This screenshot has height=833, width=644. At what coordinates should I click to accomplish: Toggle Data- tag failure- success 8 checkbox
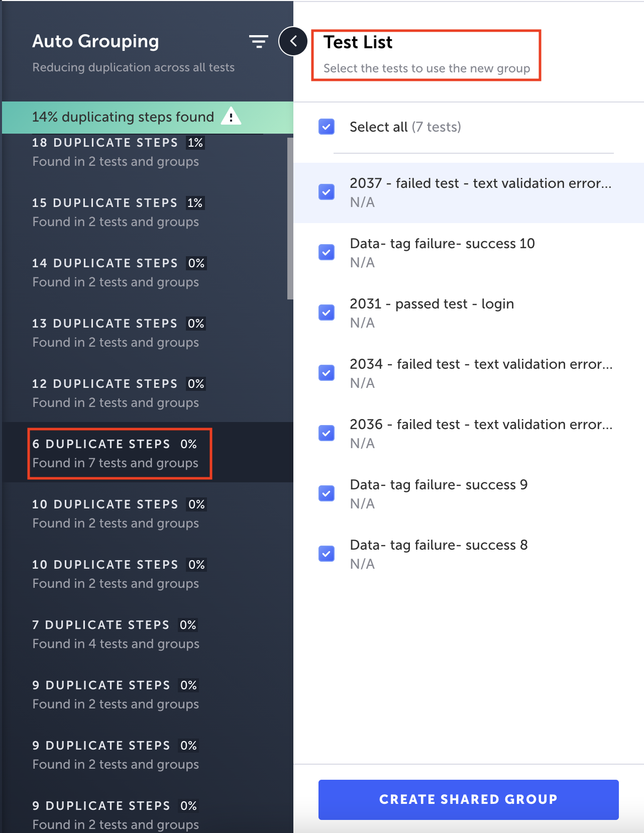pyautogui.click(x=327, y=554)
